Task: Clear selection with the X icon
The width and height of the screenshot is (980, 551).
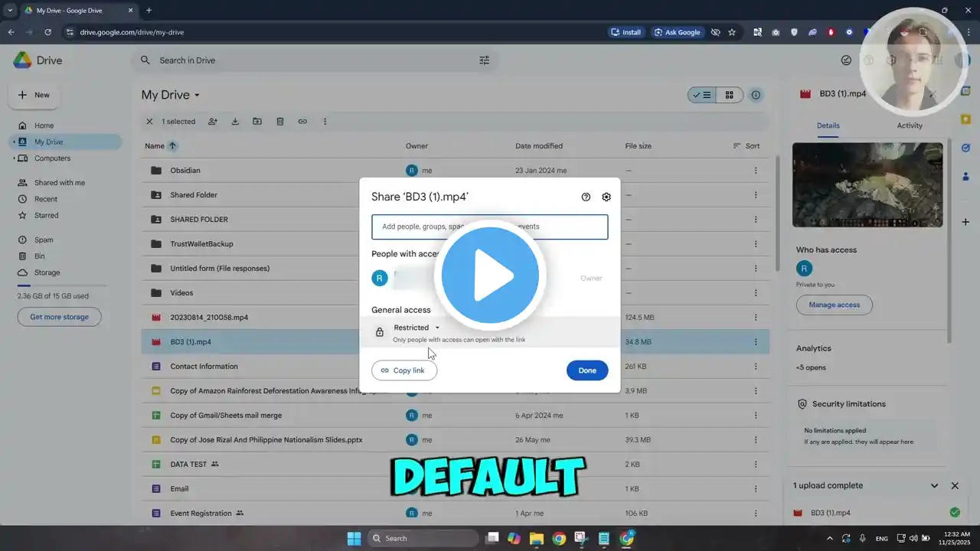Action: click(x=150, y=122)
